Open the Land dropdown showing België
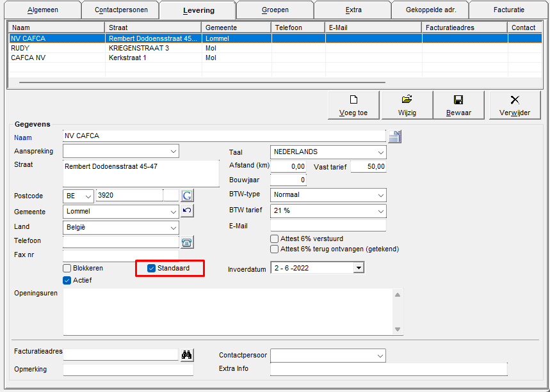Viewport: 550px width, 392px height. (x=174, y=228)
